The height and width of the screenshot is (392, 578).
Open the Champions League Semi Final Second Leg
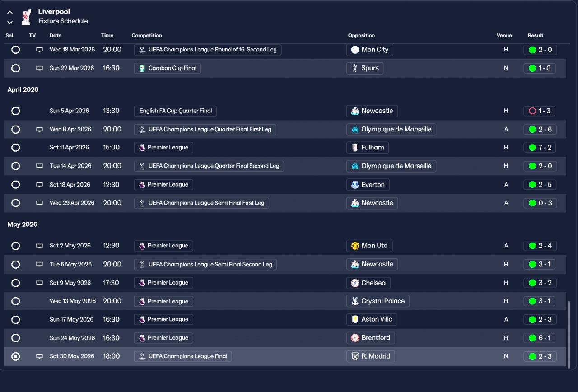point(205,264)
